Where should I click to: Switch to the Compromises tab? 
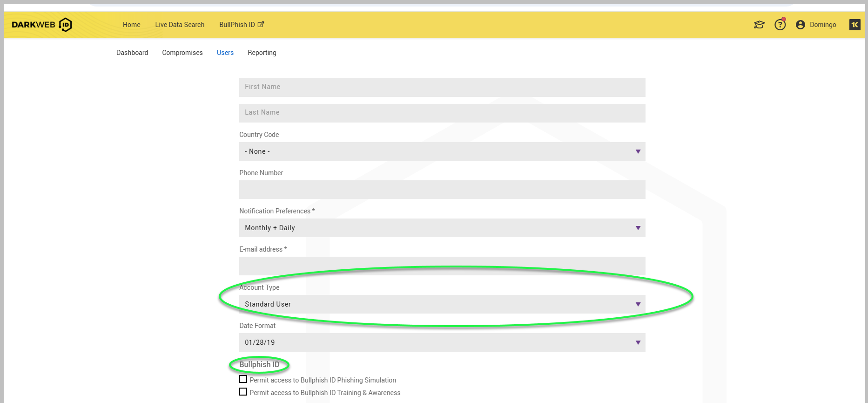[x=182, y=53]
